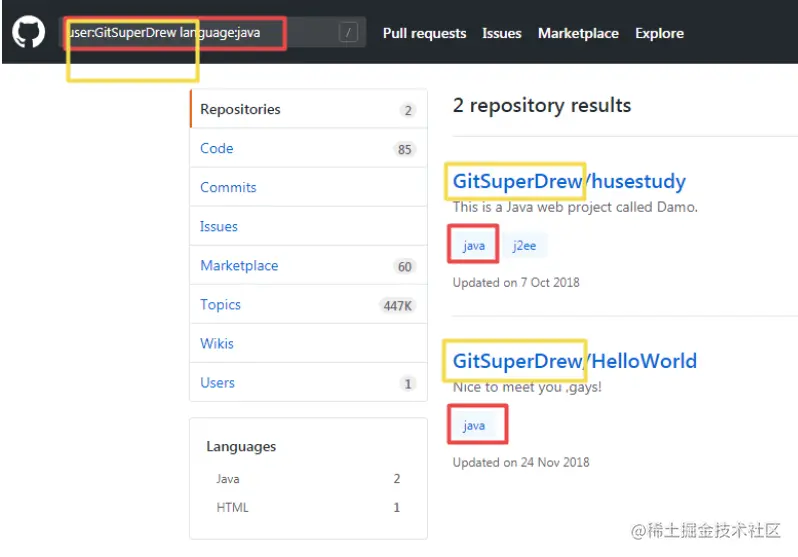798x557 pixels.
Task: Click the 'Nice to meet you' description
Action: [x=527, y=387]
